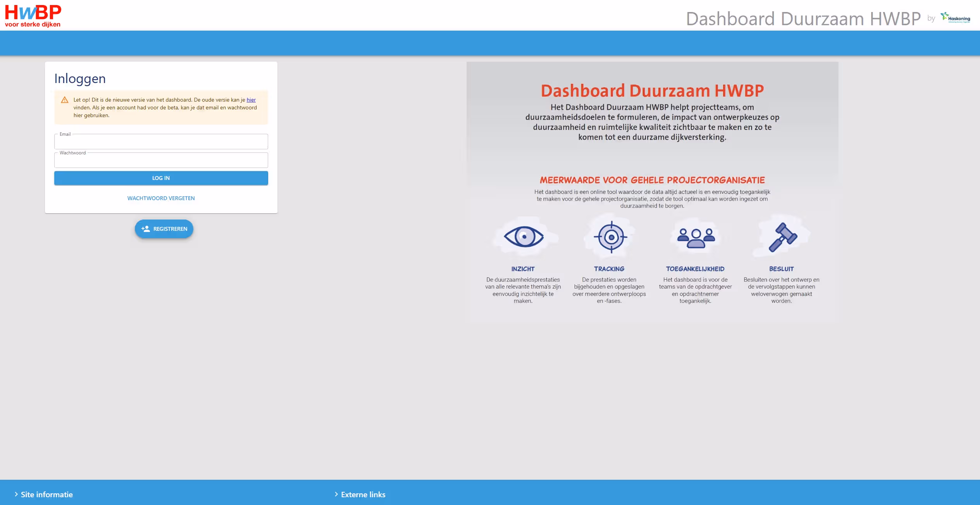This screenshot has height=505, width=980.
Task: Click the warning triangle icon in alert
Action: pyautogui.click(x=65, y=100)
